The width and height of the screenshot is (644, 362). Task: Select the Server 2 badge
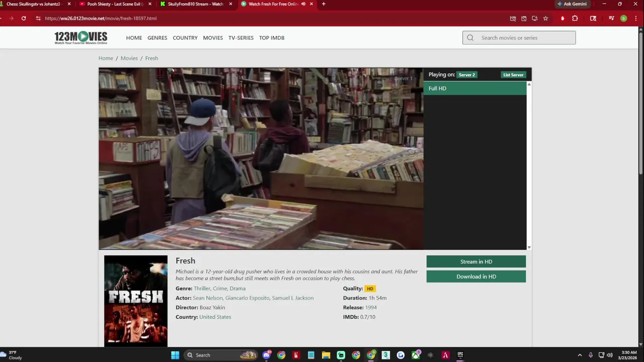467,75
